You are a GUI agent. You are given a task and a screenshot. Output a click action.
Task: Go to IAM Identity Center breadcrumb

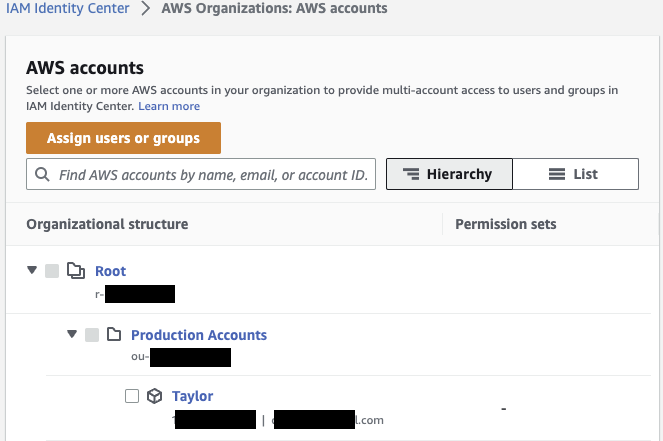tap(68, 8)
